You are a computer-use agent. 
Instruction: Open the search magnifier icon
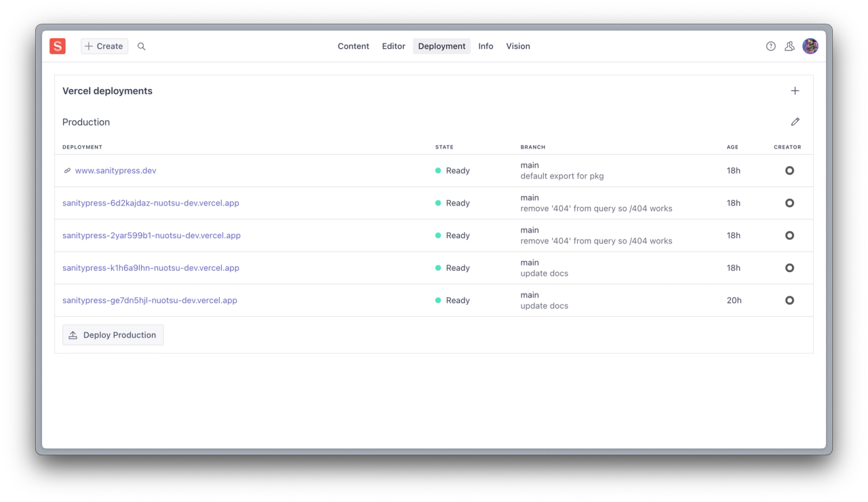coord(142,46)
